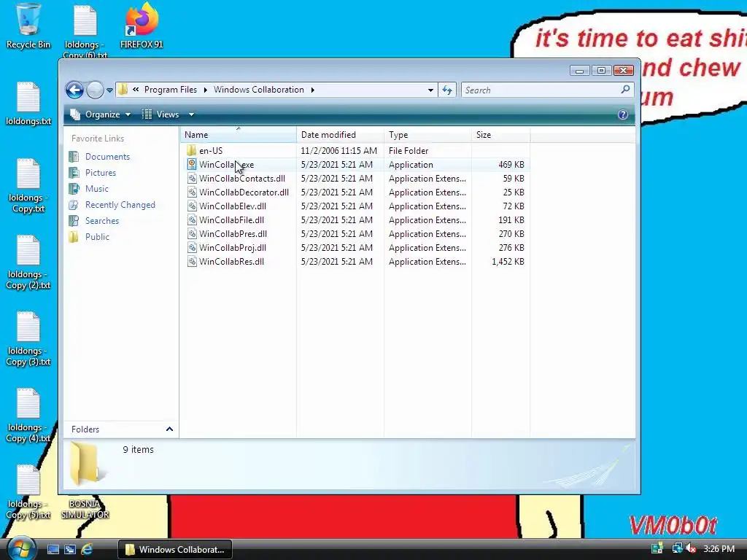Open the Organize menu
The width and height of the screenshot is (747, 560).
101,114
